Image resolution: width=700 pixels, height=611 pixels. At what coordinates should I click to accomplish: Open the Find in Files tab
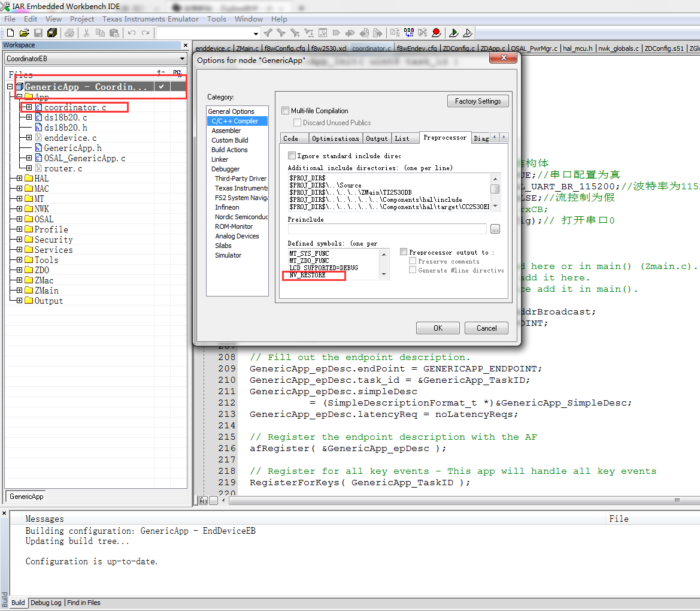tap(83, 603)
